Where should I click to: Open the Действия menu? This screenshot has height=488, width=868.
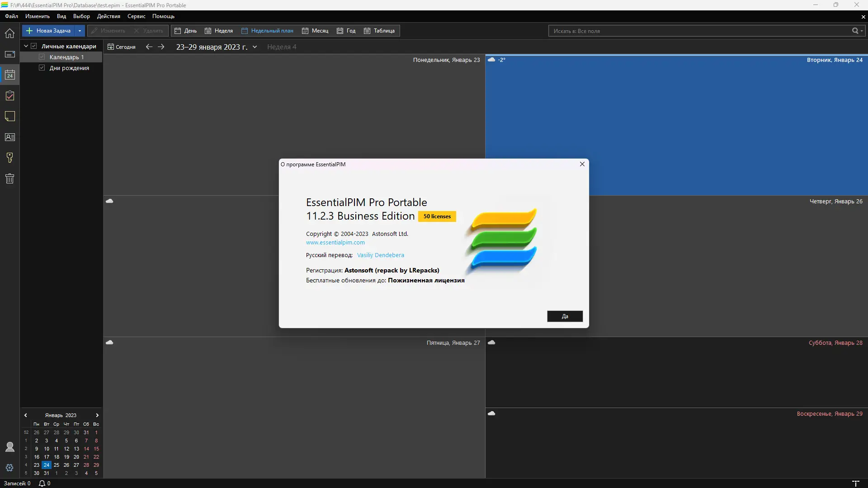tap(108, 16)
